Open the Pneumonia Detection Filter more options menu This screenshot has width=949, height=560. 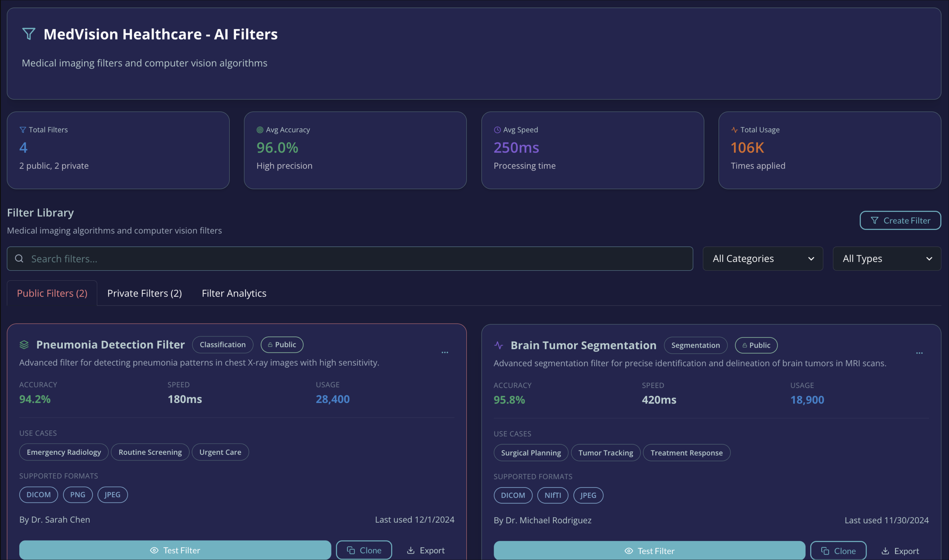click(445, 352)
